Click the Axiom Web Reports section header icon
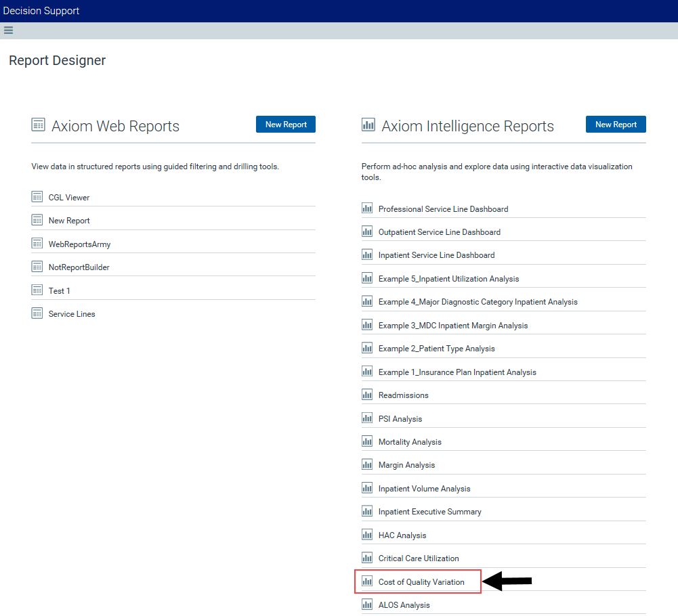Viewport: 678px width, 616px height. (x=38, y=125)
